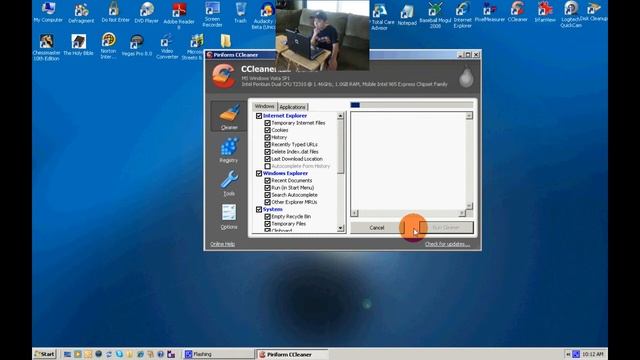Uncheck the Cookies checkbox
This screenshot has width=640, height=360.
pyautogui.click(x=267, y=130)
